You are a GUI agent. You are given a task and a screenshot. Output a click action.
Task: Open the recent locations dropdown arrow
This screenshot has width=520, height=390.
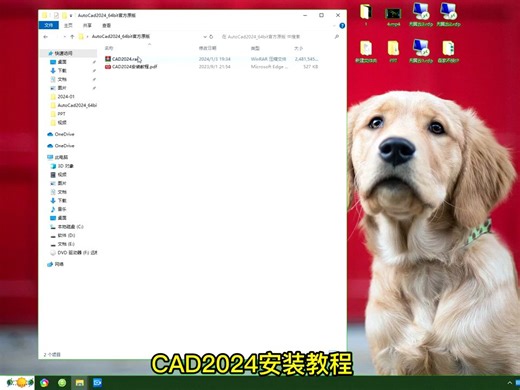click(x=65, y=37)
